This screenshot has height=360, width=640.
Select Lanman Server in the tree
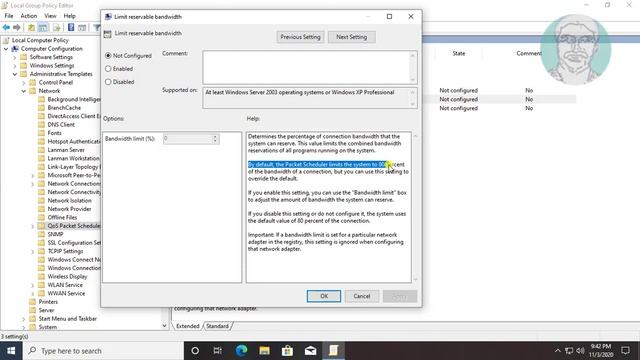(x=66, y=150)
